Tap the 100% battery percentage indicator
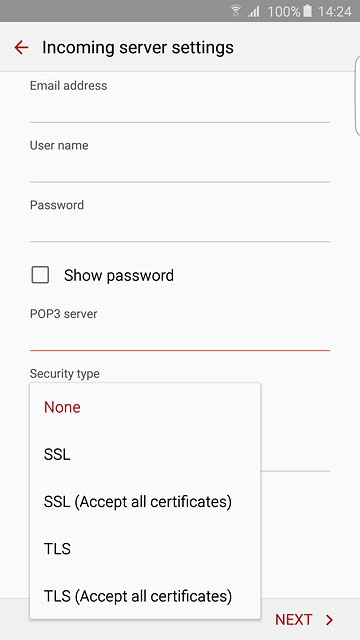 pos(284,11)
